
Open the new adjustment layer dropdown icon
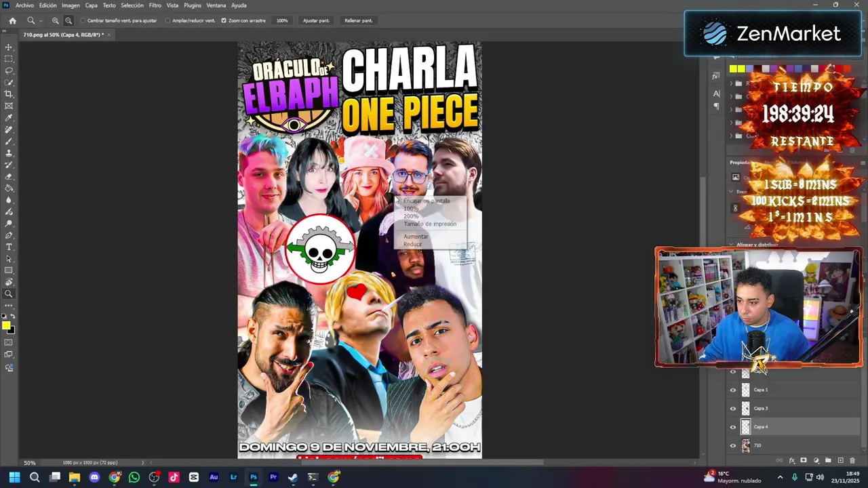point(816,461)
